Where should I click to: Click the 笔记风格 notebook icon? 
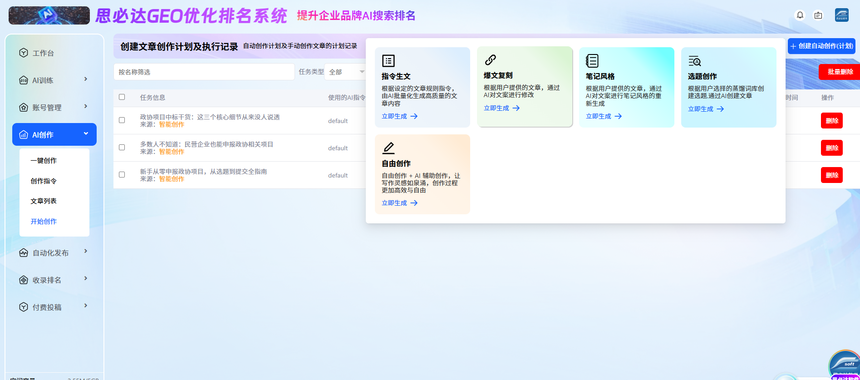coord(592,61)
